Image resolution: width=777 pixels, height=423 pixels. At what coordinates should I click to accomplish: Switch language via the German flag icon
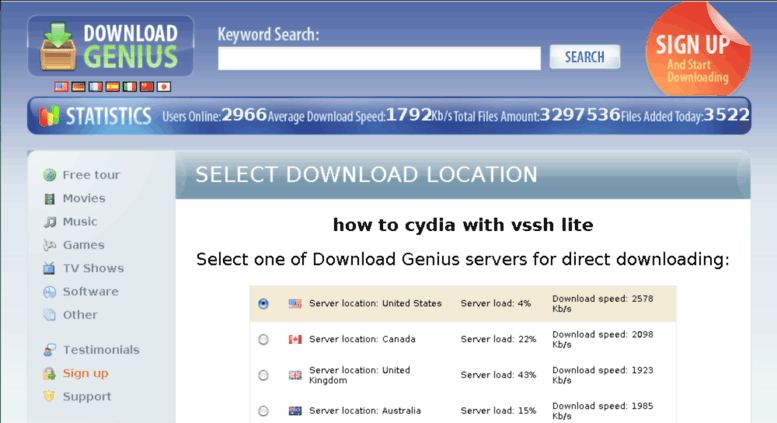pyautogui.click(x=78, y=87)
